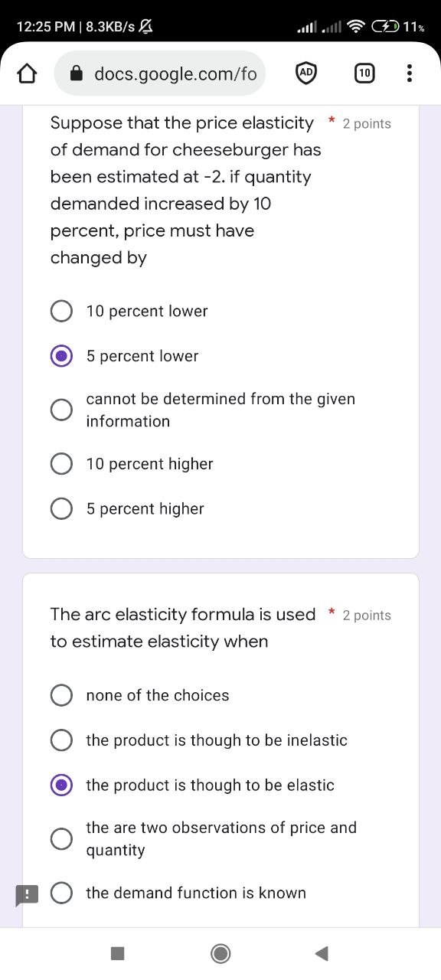The height and width of the screenshot is (980, 441).
Task: Open the Chrome three-dot menu
Action: 410,73
